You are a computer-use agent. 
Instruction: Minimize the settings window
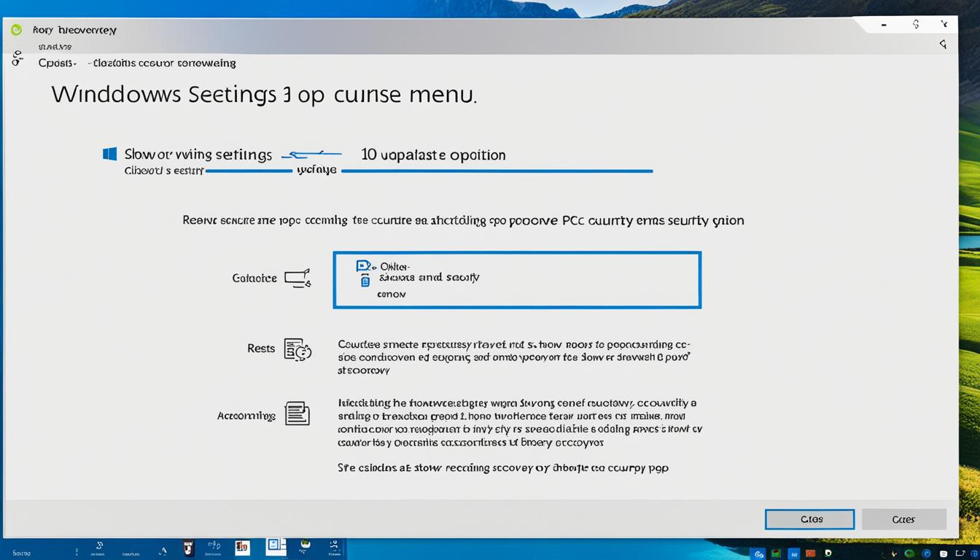(x=884, y=25)
